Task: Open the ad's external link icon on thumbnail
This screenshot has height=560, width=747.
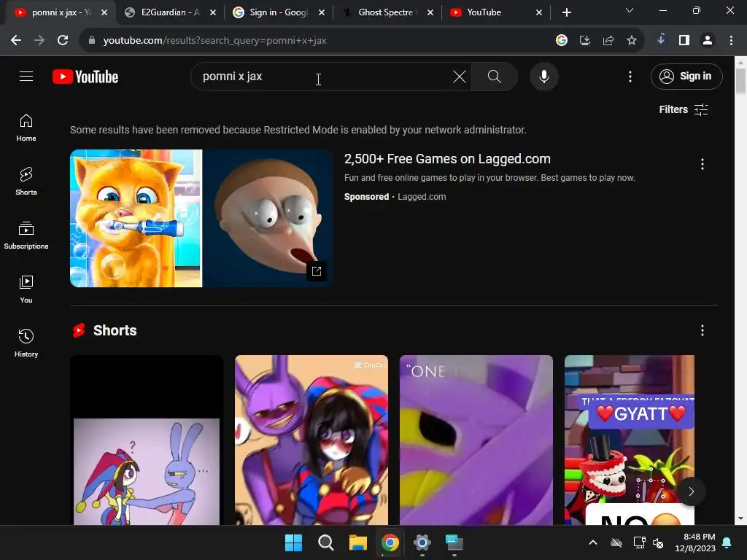Action: [x=317, y=271]
